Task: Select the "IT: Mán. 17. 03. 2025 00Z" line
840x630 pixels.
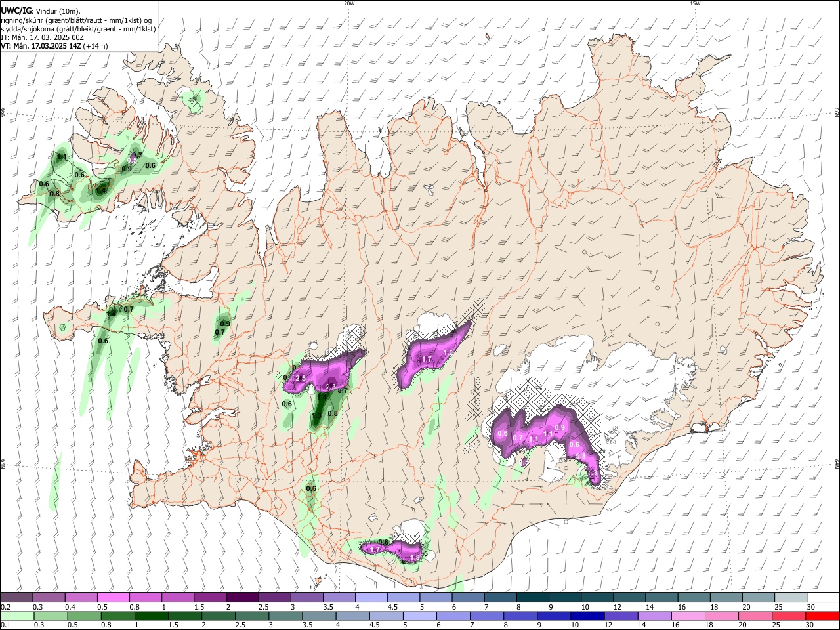Action: pos(41,37)
